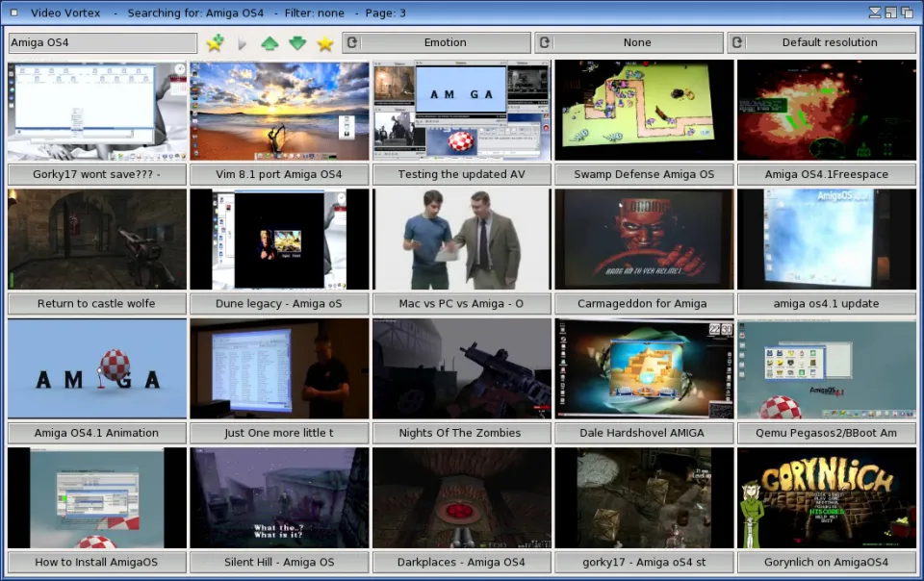The height and width of the screenshot is (581, 924).
Task: Click the 'Carmageddon for Amiga' title button
Action: [x=644, y=303]
